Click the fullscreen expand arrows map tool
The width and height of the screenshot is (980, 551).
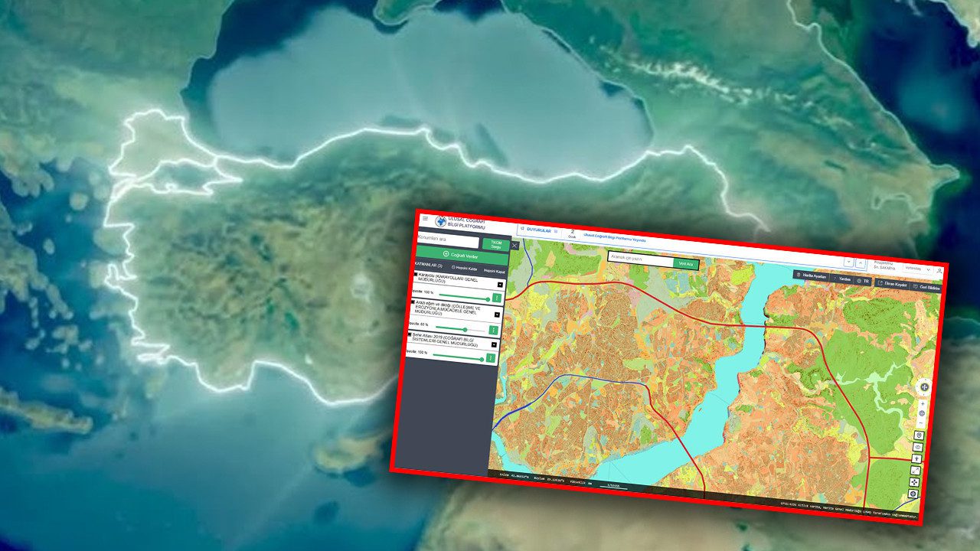[x=915, y=470]
